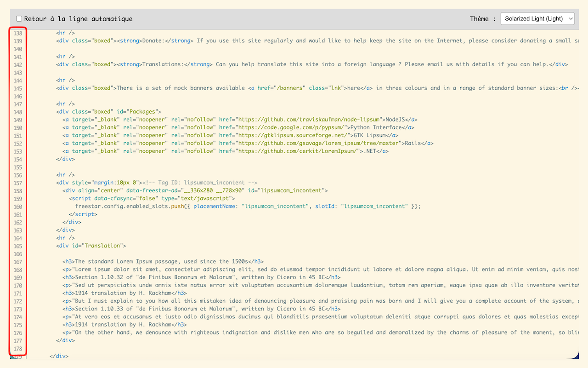Click the cerkit LoremIpsum GitHub URL

298,151
